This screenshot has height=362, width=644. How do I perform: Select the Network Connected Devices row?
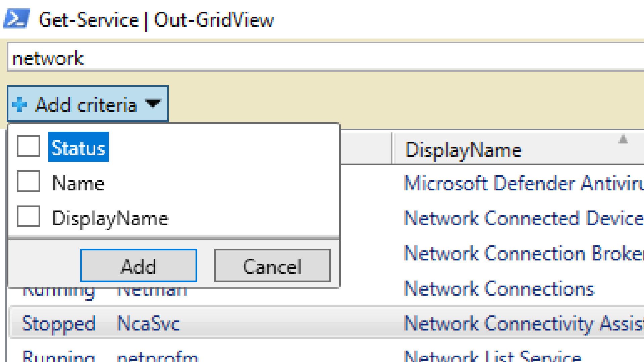[524, 219]
